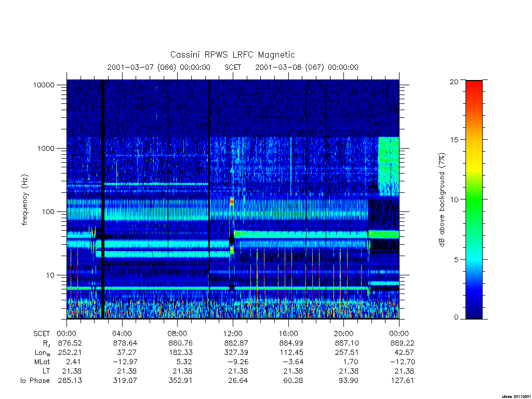This screenshot has height=399, width=532.
Task: Click the 10000 frequency axis tick label
Action: 44,85
